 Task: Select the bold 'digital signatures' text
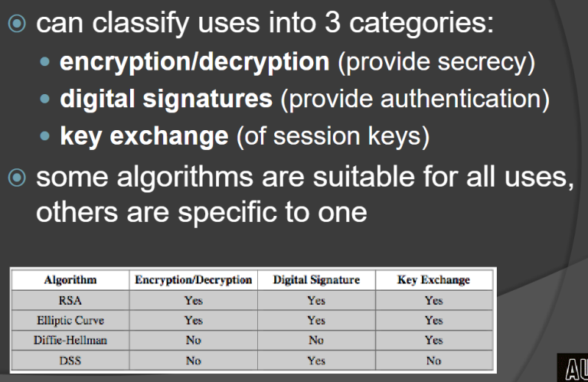click(x=166, y=100)
